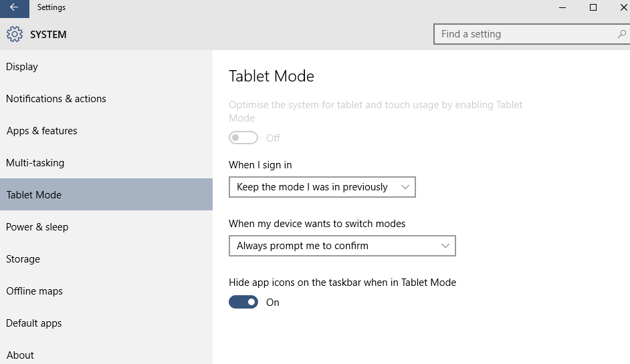Select Notifications & actions section
Viewport: 630px width, 364px height.
56,99
